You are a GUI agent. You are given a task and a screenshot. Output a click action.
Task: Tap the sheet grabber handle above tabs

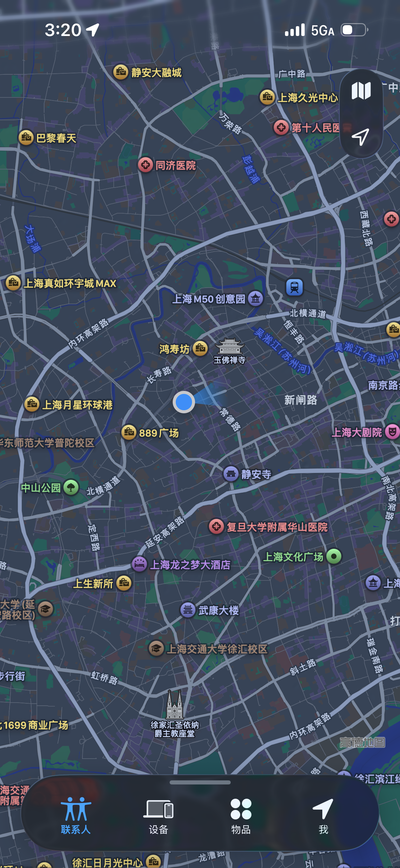pos(200,782)
